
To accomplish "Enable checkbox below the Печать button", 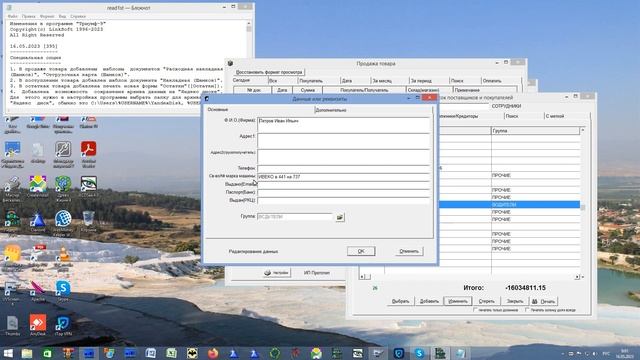I will (x=528, y=310).
